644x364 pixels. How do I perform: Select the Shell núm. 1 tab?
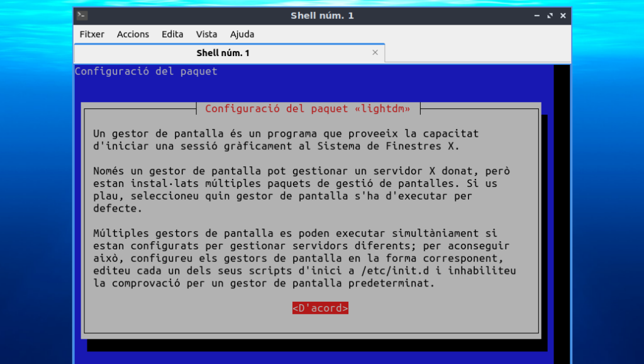point(223,53)
